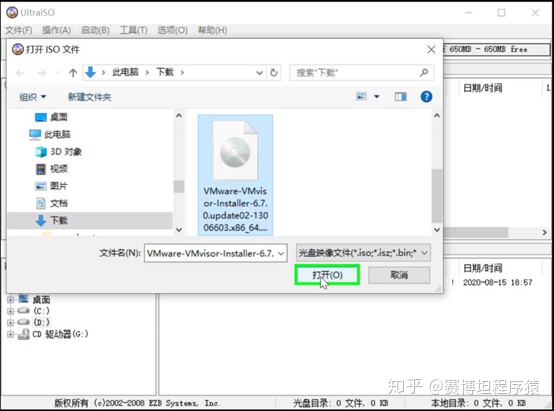
Task: Open the 选项(O) menu
Action: tap(172, 30)
